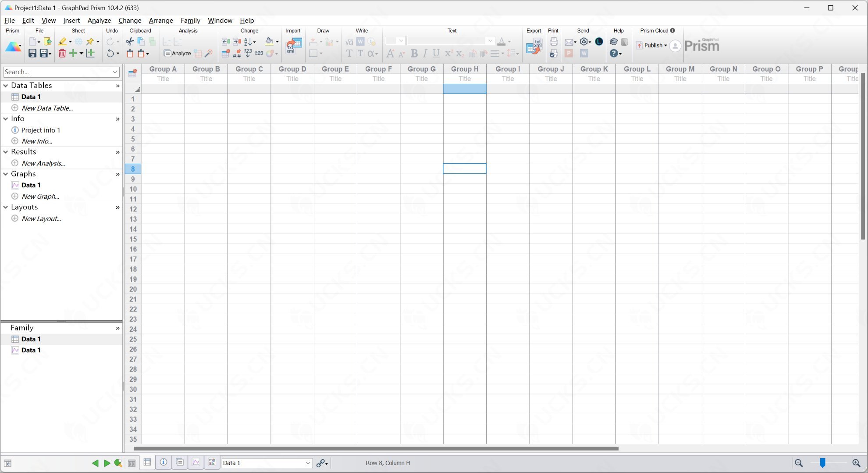
Task: Click the Print printer icon
Action: point(554,42)
